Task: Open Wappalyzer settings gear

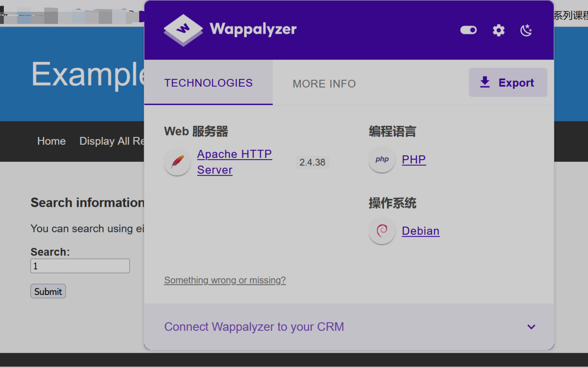Action: pos(498,30)
